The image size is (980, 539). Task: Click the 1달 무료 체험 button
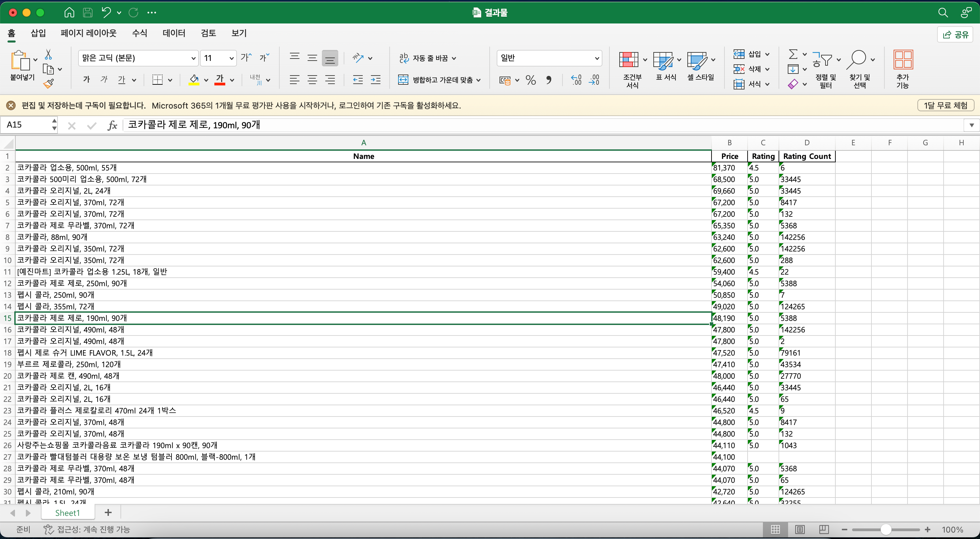coord(945,105)
